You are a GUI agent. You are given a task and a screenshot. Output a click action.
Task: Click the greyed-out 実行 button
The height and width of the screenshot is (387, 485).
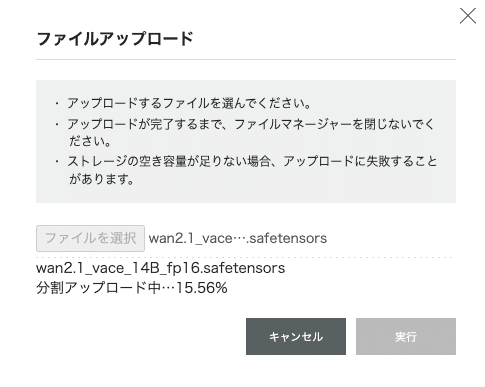click(406, 336)
